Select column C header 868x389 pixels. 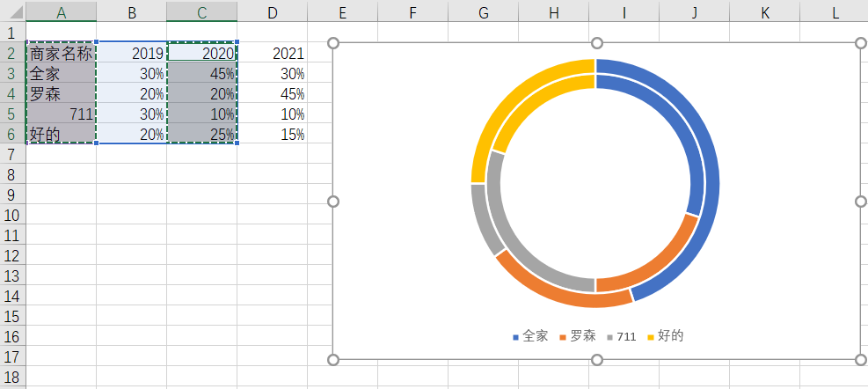(202, 12)
